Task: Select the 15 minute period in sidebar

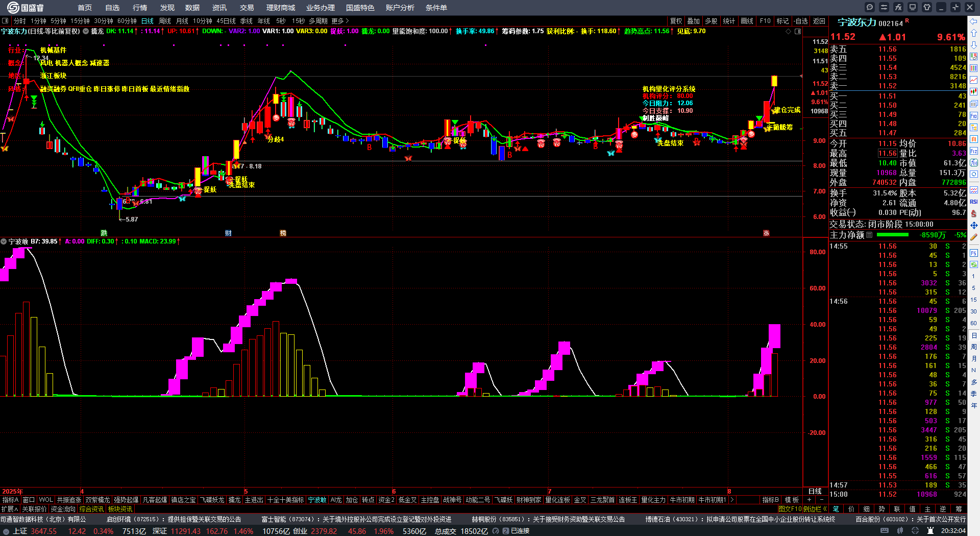Action: coord(974,300)
